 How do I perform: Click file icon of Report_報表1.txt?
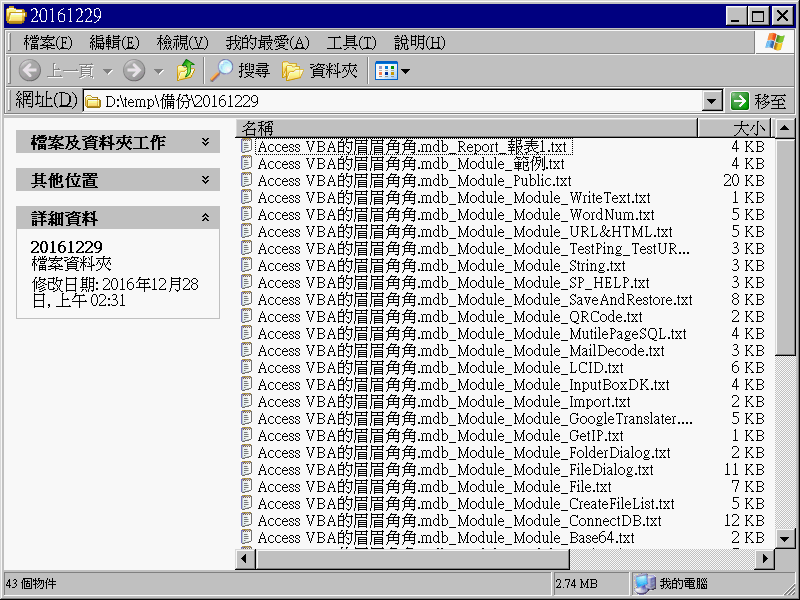tap(246, 147)
